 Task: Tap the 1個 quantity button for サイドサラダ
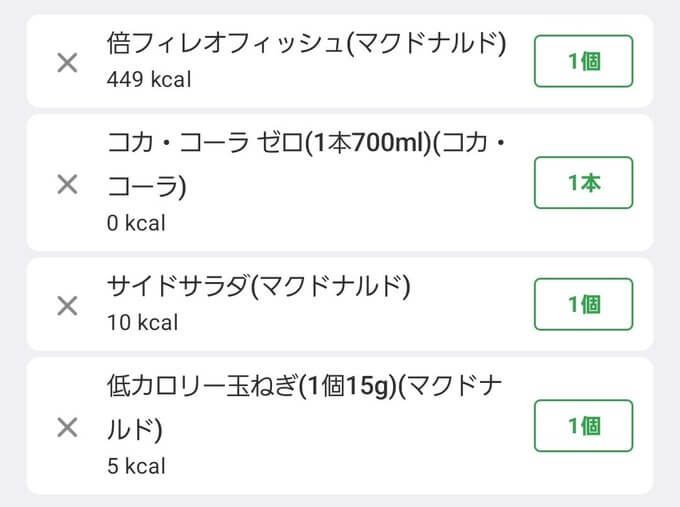[583, 304]
